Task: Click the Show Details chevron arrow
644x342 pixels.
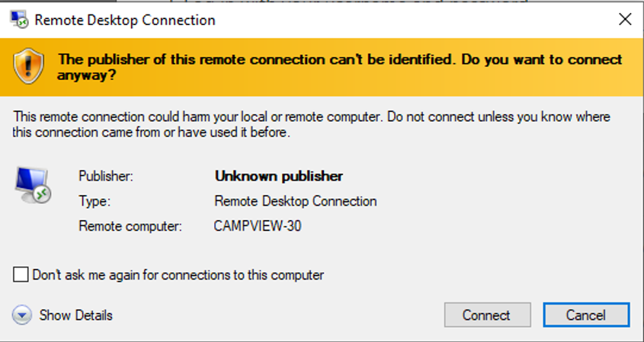Action: pos(23,315)
